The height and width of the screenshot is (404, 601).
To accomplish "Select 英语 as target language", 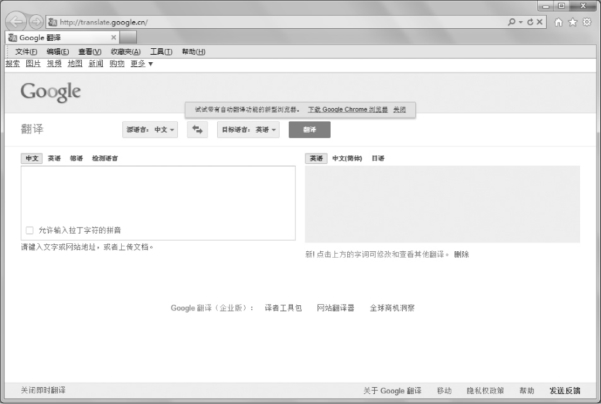I will pyautogui.click(x=316, y=158).
